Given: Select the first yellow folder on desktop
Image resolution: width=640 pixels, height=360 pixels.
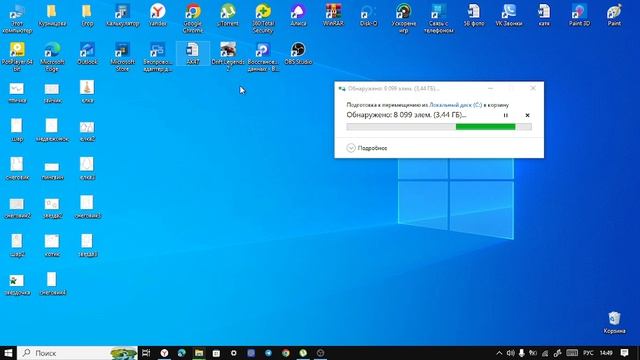Looking at the screenshot, I should click(x=52, y=16).
